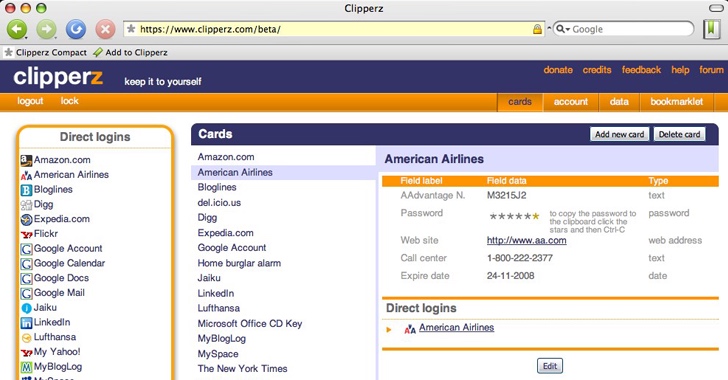Screen dimensions: 728x380
Task: Click the browser Forward arrow button
Action: 46,29
